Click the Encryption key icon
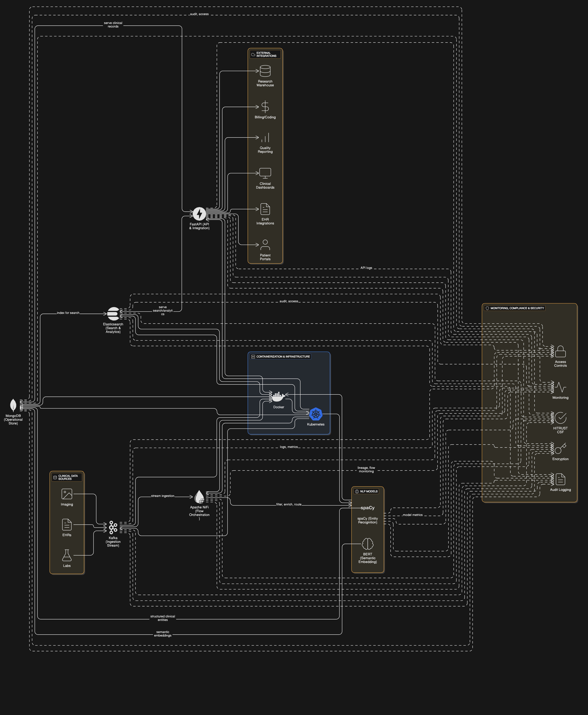Image resolution: width=588 pixels, height=715 pixels. tap(560, 448)
